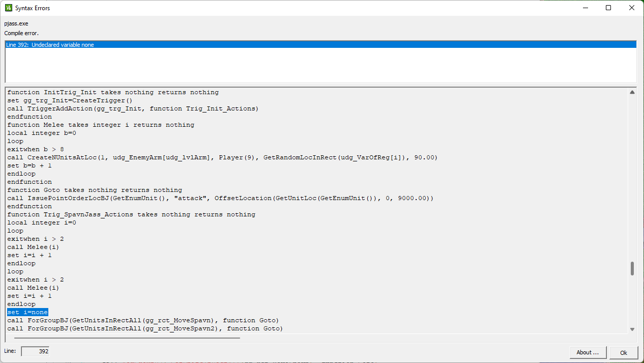Image resolution: width=644 pixels, height=363 pixels.
Task: Click the scroll down arrow in code pane
Action: click(632, 329)
